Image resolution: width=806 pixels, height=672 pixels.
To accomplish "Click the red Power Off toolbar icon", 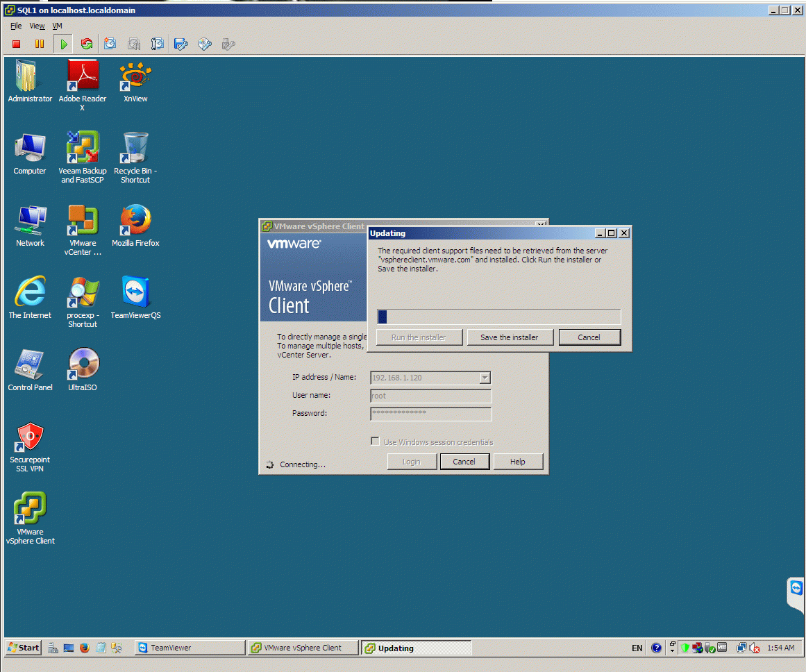I will pos(17,44).
